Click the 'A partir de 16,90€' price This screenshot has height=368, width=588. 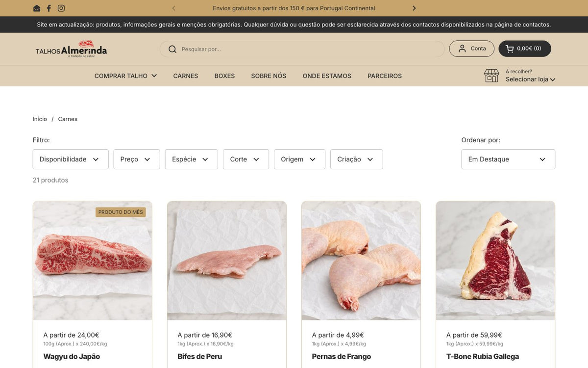[205, 335]
